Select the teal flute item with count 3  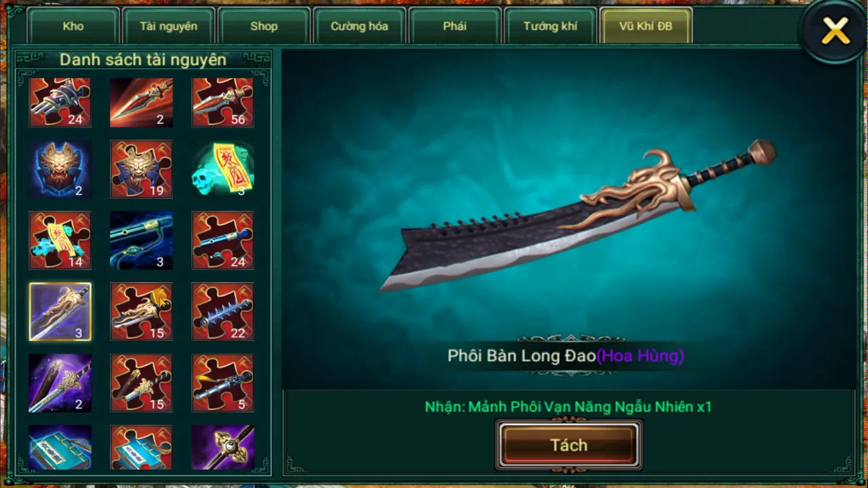point(141,241)
